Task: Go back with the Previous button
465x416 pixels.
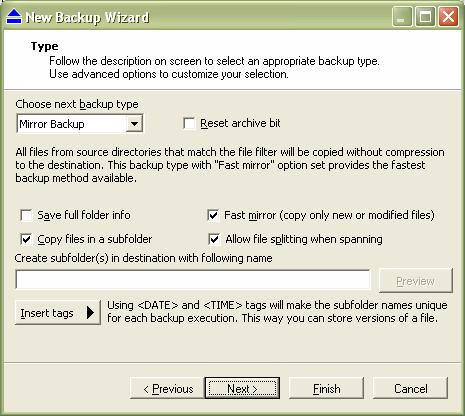Action: 167,389
